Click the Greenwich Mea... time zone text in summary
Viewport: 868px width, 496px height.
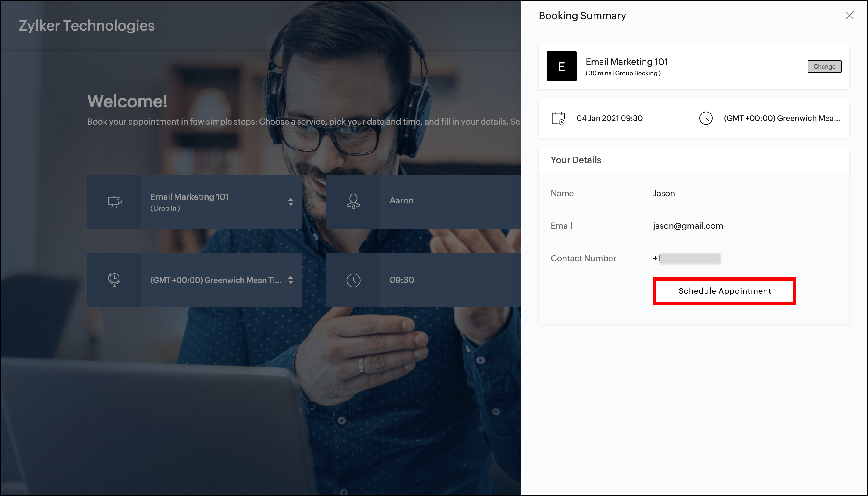pyautogui.click(x=782, y=118)
